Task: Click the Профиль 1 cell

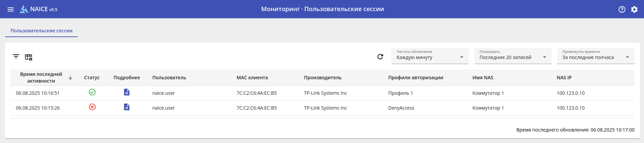Action: (x=400, y=93)
